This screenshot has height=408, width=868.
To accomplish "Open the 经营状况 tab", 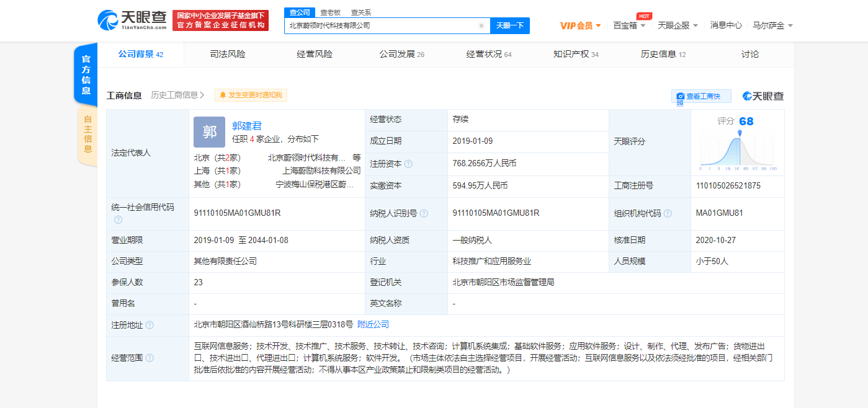I will pos(489,54).
